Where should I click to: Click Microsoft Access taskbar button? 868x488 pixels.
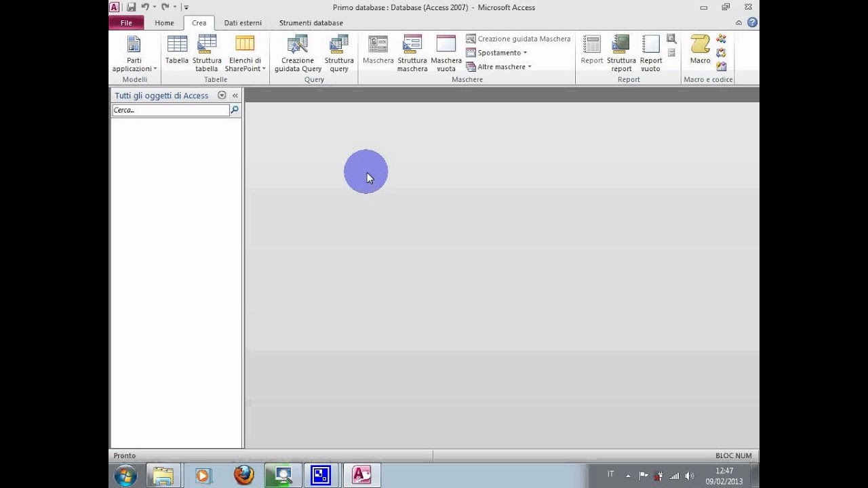(x=361, y=476)
